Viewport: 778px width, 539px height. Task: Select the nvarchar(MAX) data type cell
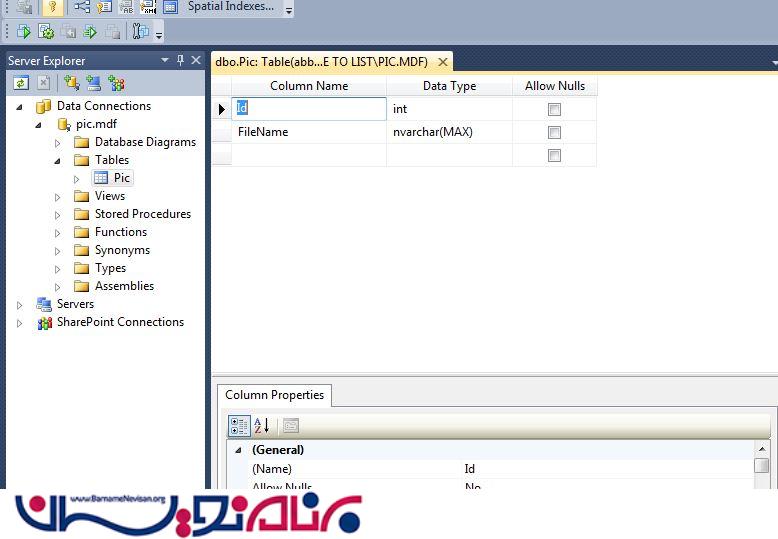[449, 132]
